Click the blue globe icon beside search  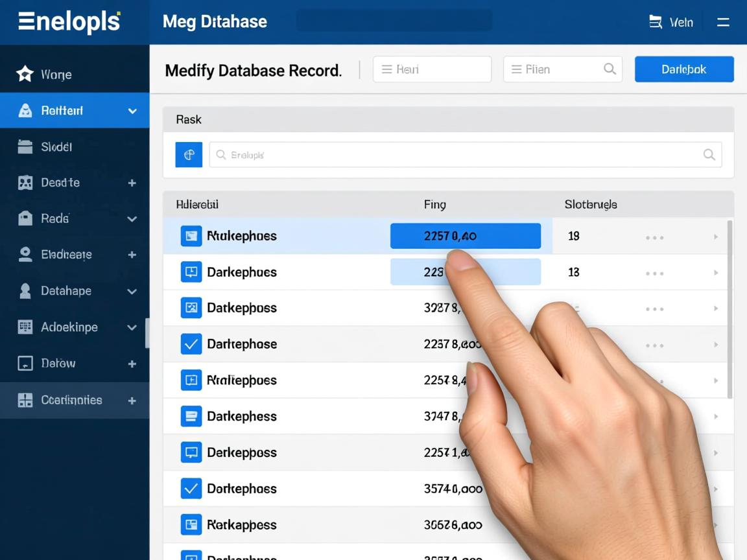(x=189, y=155)
